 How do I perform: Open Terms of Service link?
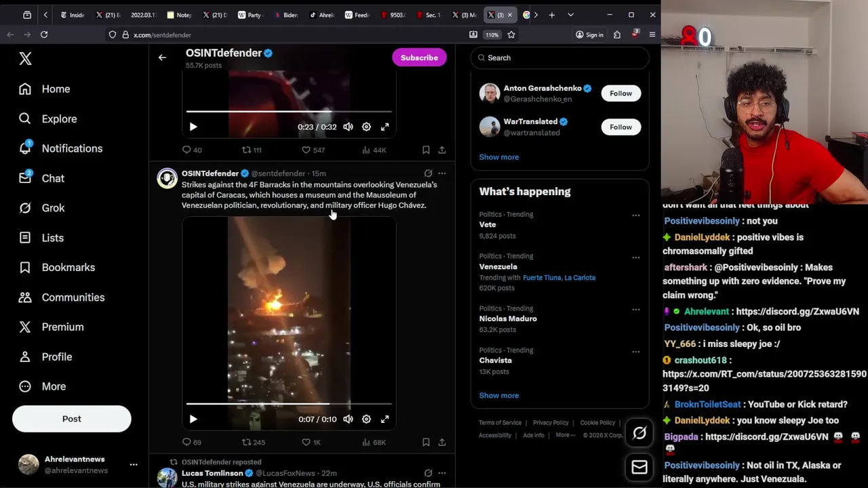pos(500,422)
